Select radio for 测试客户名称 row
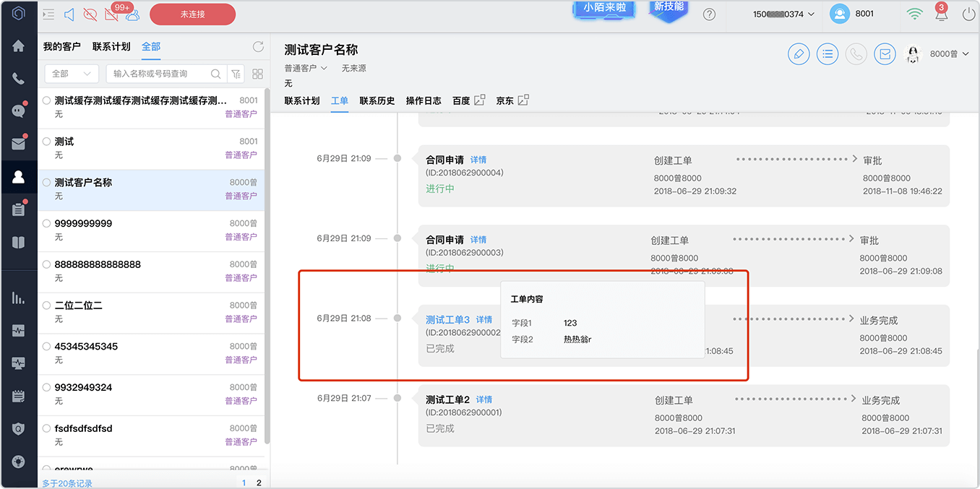 [x=46, y=183]
